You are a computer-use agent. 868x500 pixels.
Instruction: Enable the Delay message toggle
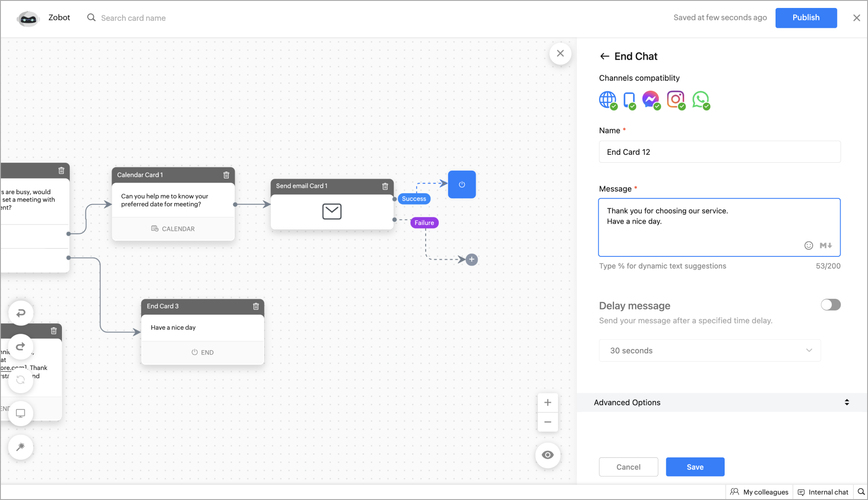tap(830, 305)
